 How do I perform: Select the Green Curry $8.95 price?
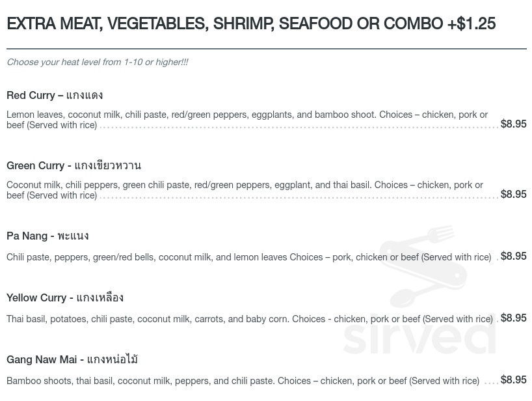513,195
